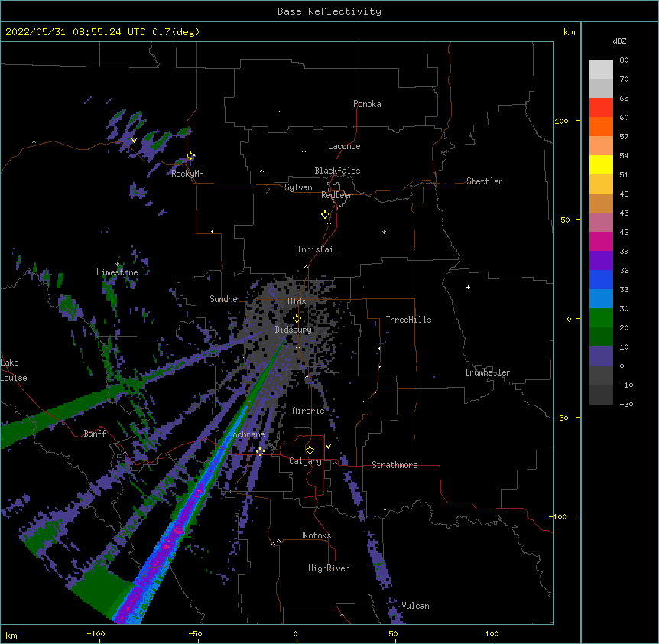Click the Vulcan city label

click(415, 606)
